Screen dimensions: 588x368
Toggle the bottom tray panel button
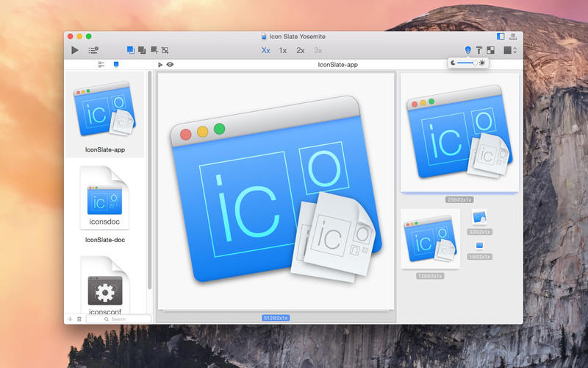point(512,35)
